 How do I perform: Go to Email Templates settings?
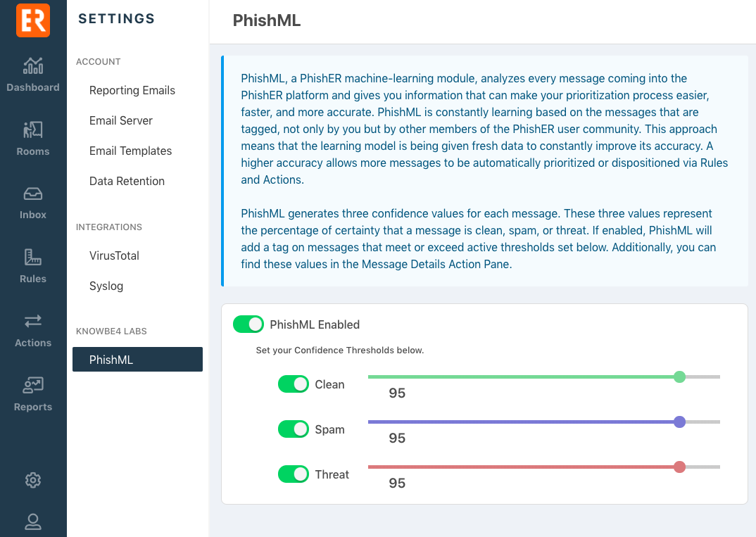coord(130,151)
